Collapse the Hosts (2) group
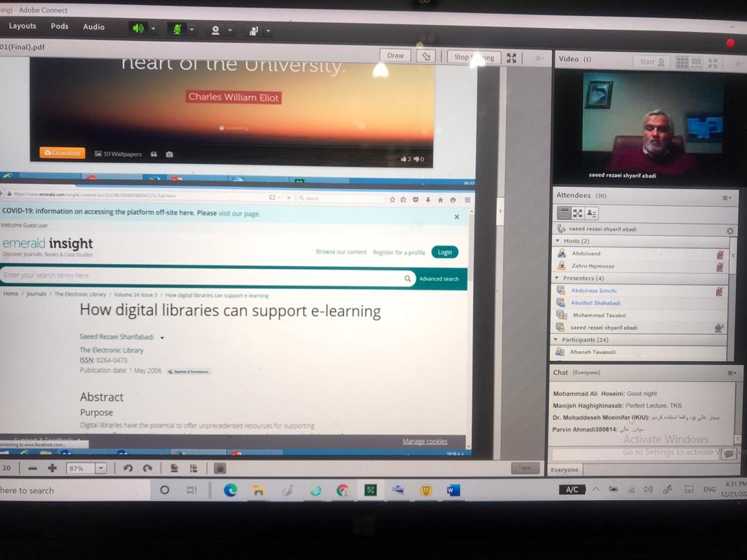 tap(557, 241)
